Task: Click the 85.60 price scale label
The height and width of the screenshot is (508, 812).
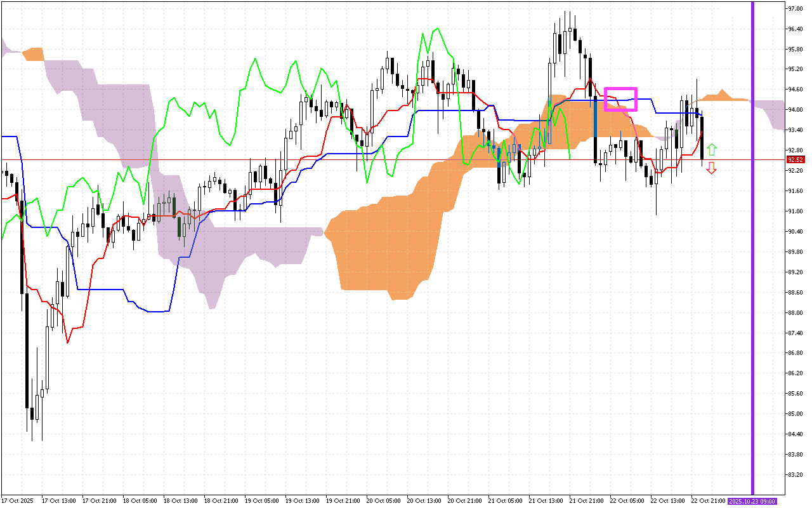Action: click(x=795, y=394)
